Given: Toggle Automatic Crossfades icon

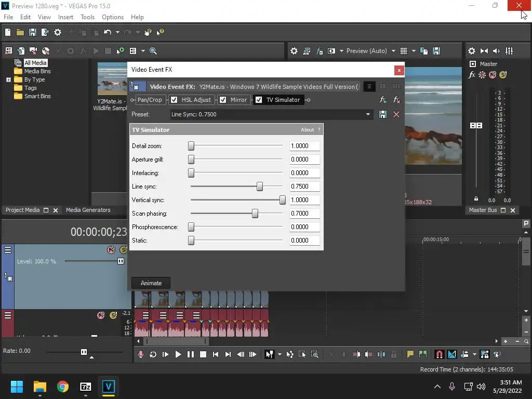Looking at the screenshot, I should point(452,354).
